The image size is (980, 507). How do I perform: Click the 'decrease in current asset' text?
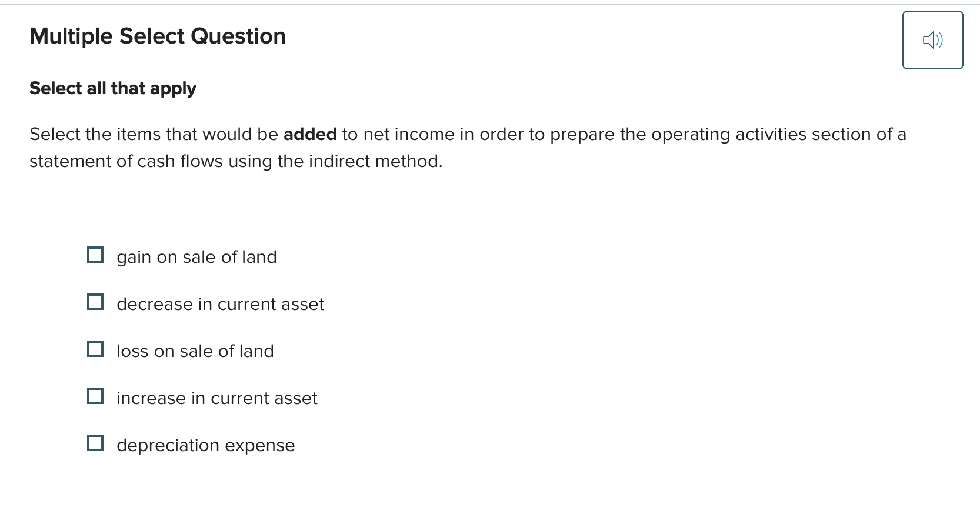click(219, 304)
